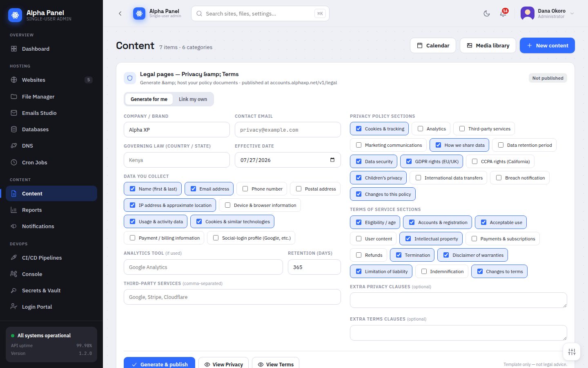Click the Reports bar chart icon
588x368 pixels.
pos(14,210)
